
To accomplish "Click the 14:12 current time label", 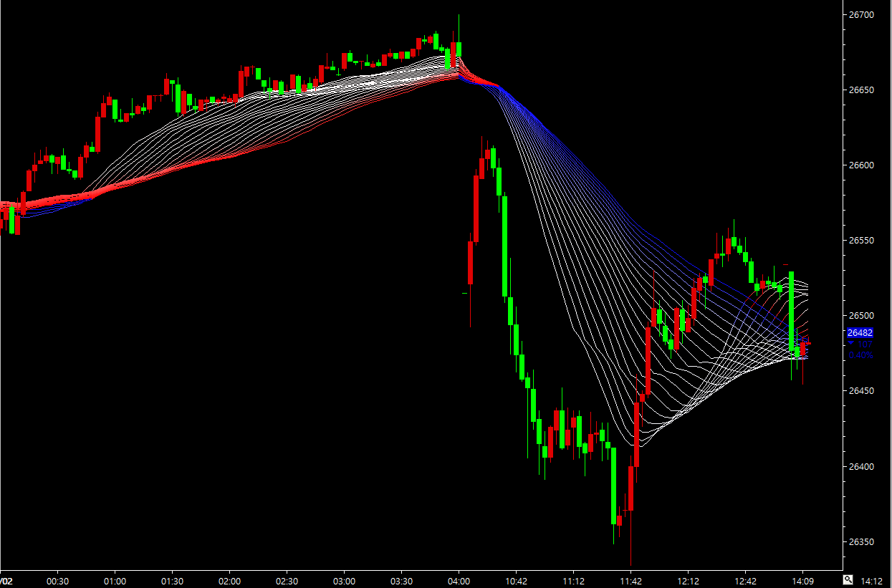I will tap(872, 580).
